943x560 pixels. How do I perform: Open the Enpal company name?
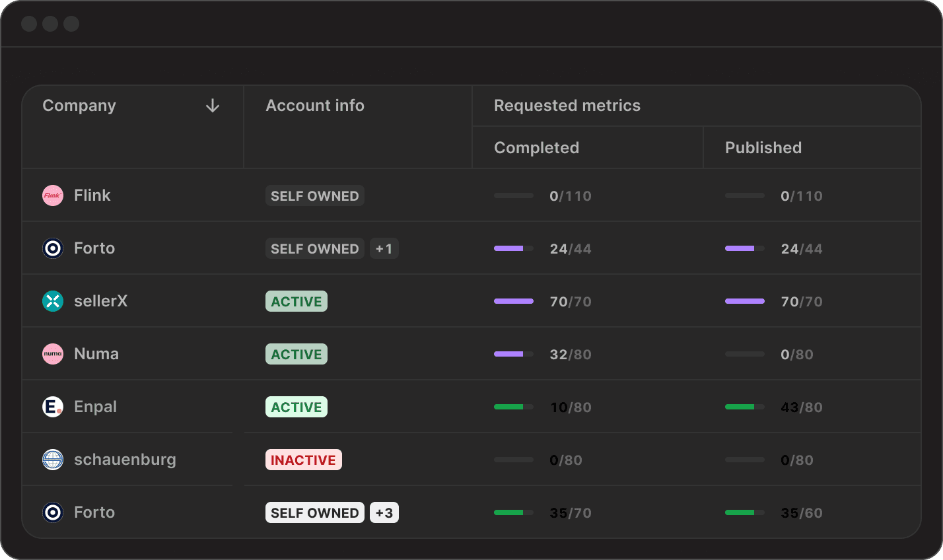95,407
